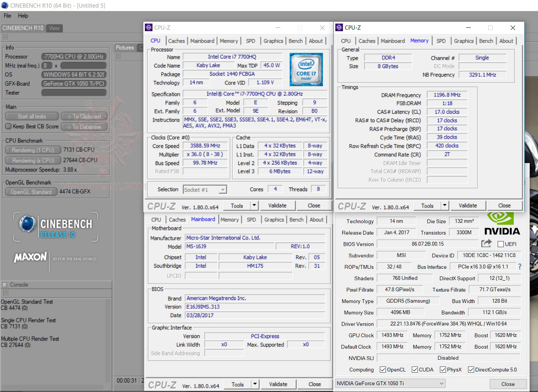Enable the Keep Best CB Score checkbox
The image size is (538, 392).
[x=8, y=126]
